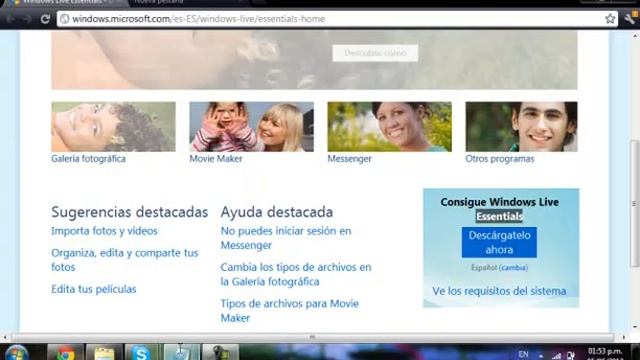Open the Movie Maker thumbnail image

pos(251,127)
